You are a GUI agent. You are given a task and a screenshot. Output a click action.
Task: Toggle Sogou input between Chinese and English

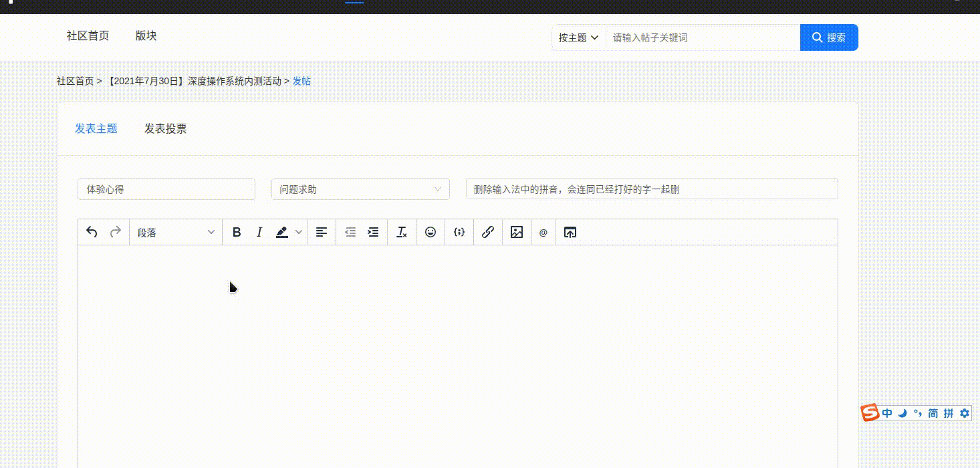(887, 413)
